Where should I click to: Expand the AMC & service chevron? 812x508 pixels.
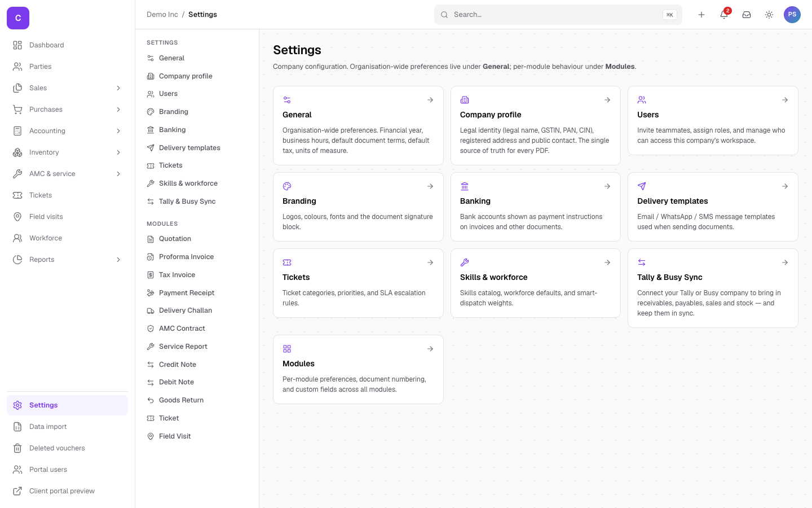(x=118, y=174)
